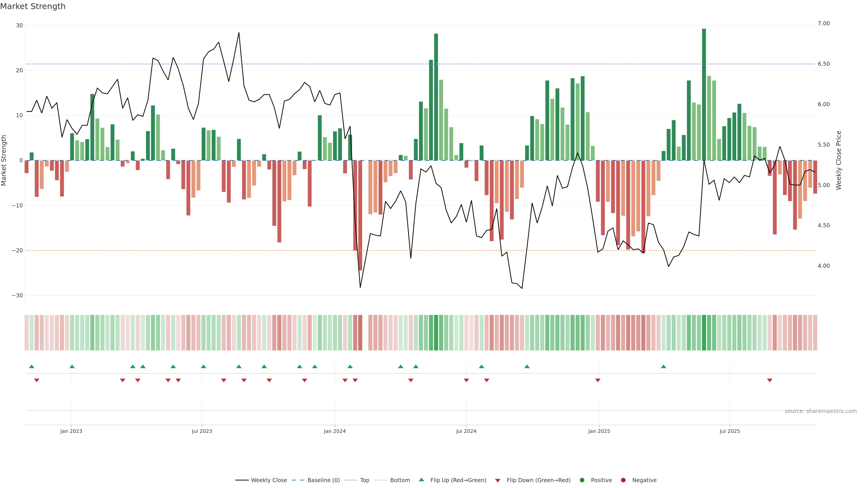Viewport: 868px width, 488px height.
Task: Click the green Positive circle legend icon
Action: pyautogui.click(x=582, y=480)
